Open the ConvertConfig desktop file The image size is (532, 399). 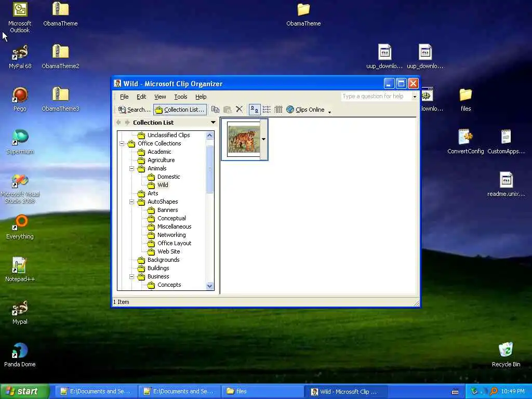pos(465,142)
